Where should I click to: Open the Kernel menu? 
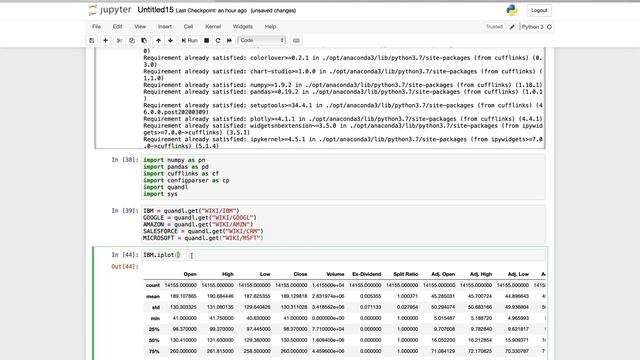(213, 27)
